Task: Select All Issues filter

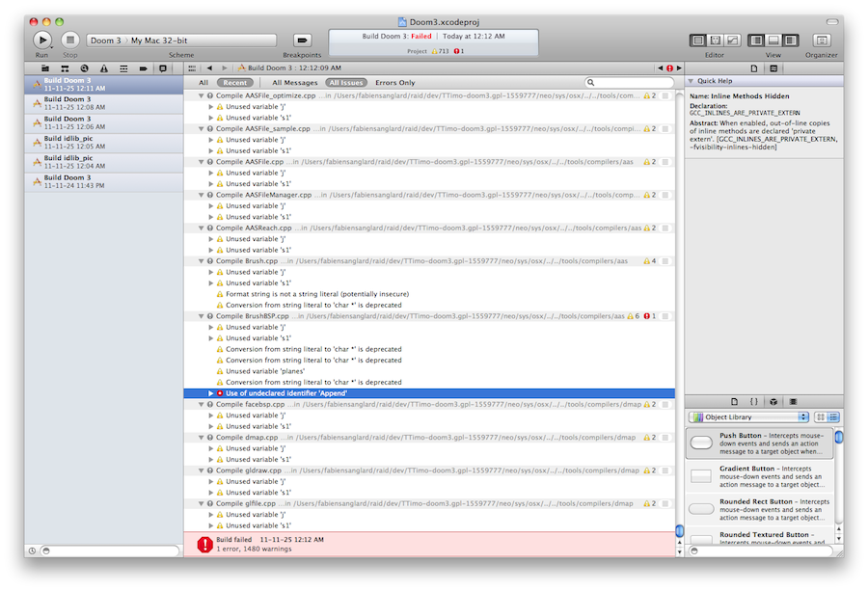Action: click(x=346, y=83)
